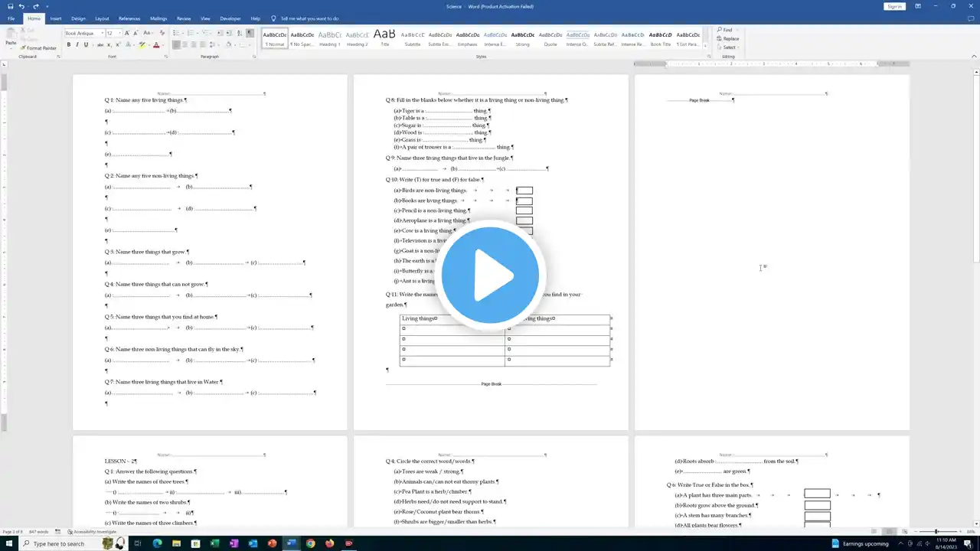The height and width of the screenshot is (551, 980).
Task: Toggle Underline formatting button
Action: tap(87, 45)
